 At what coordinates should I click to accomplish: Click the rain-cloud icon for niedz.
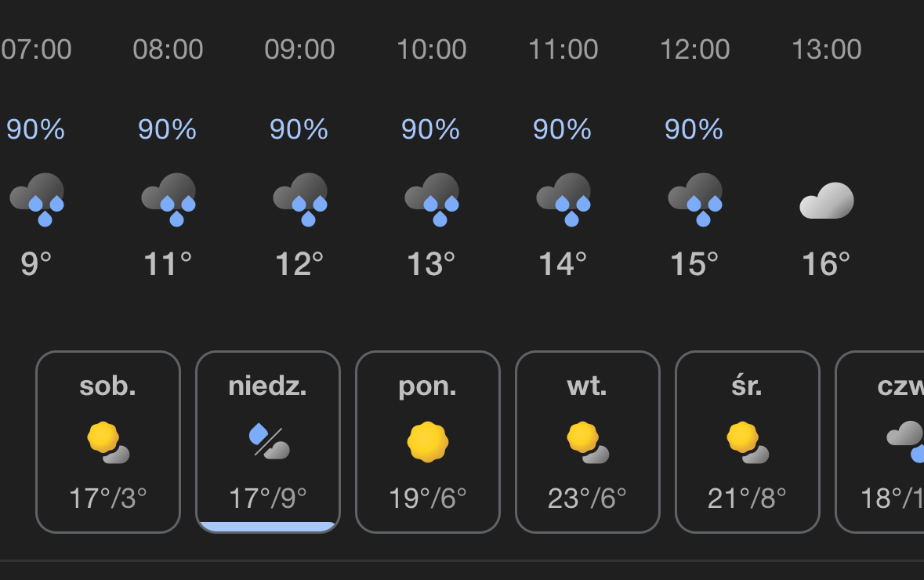pos(268,441)
